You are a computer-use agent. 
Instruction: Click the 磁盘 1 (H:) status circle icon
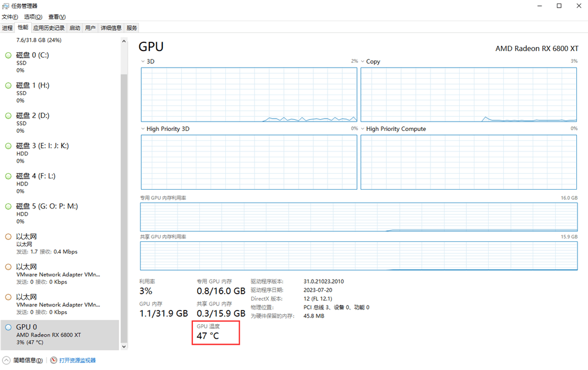[x=8, y=86]
